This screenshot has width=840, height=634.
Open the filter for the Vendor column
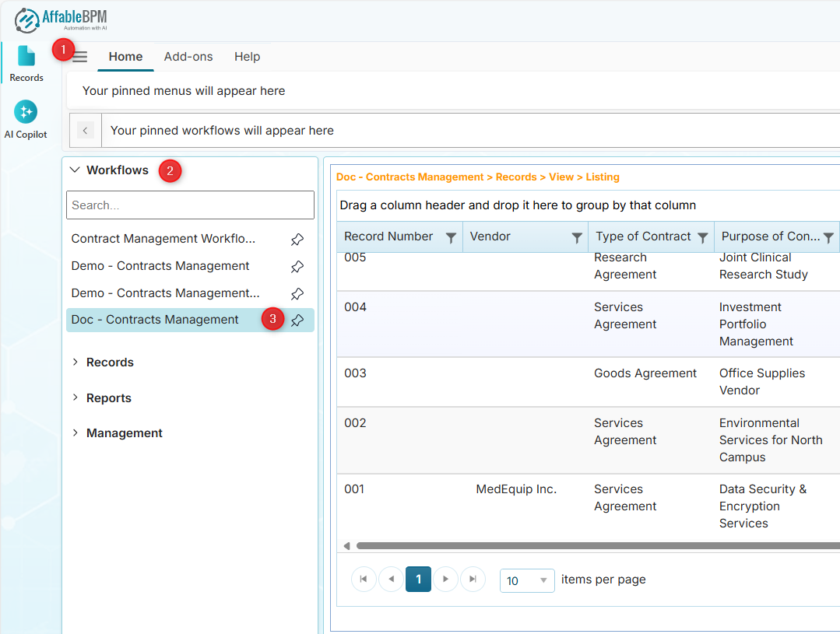(x=577, y=236)
